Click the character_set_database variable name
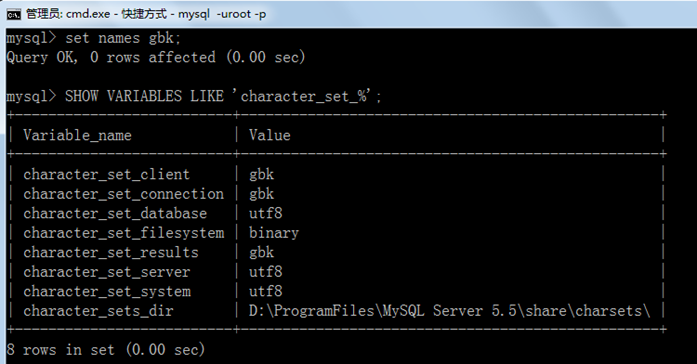 (x=115, y=213)
